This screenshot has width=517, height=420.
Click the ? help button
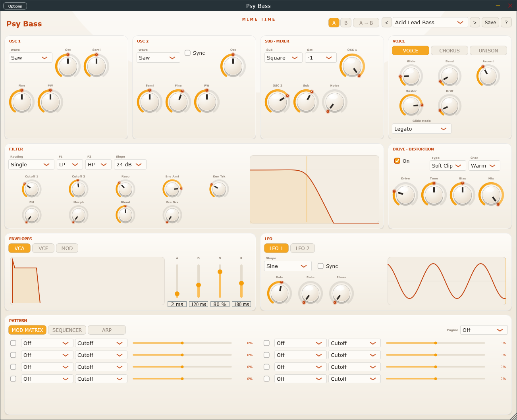pyautogui.click(x=506, y=23)
